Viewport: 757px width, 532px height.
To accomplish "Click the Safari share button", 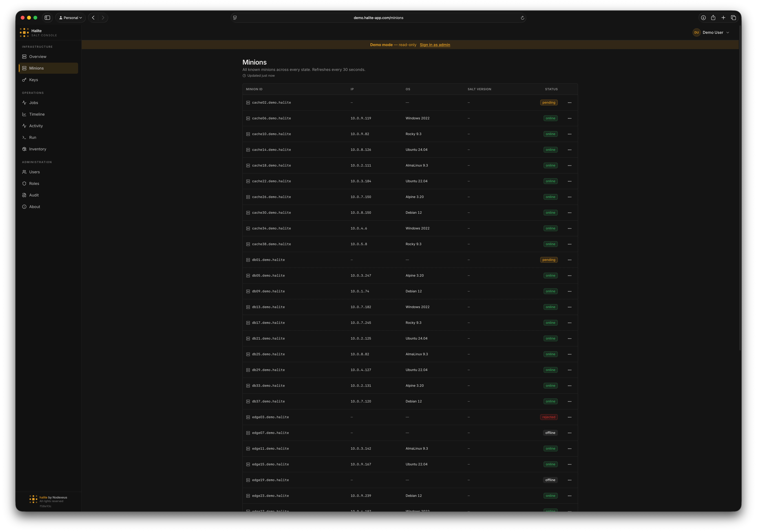I will pyautogui.click(x=713, y=18).
